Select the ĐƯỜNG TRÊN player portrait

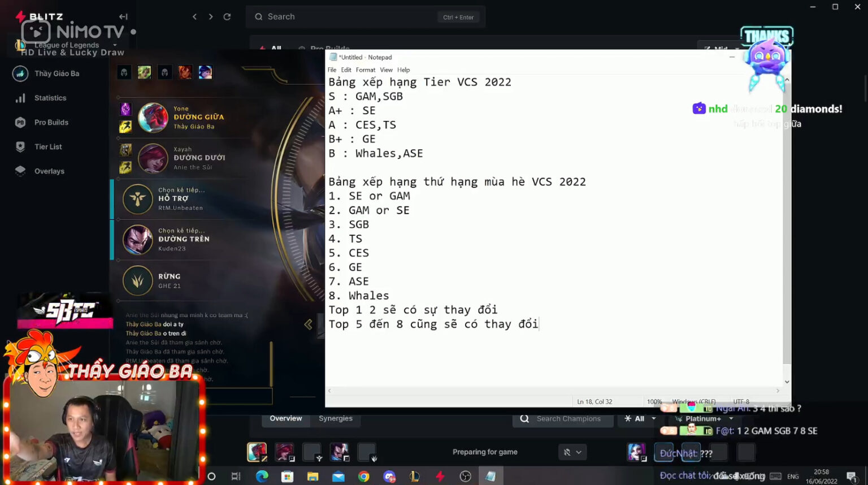coord(137,240)
